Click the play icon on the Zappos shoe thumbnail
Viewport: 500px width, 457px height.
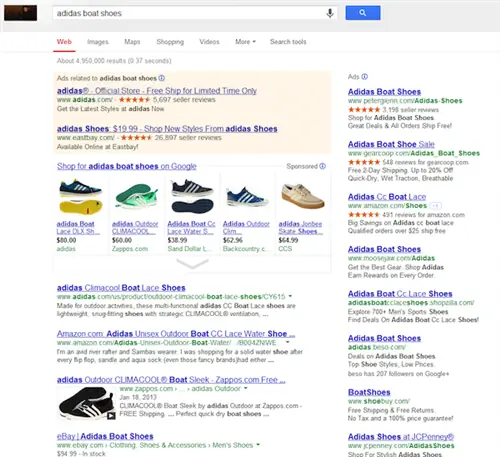pos(111,415)
